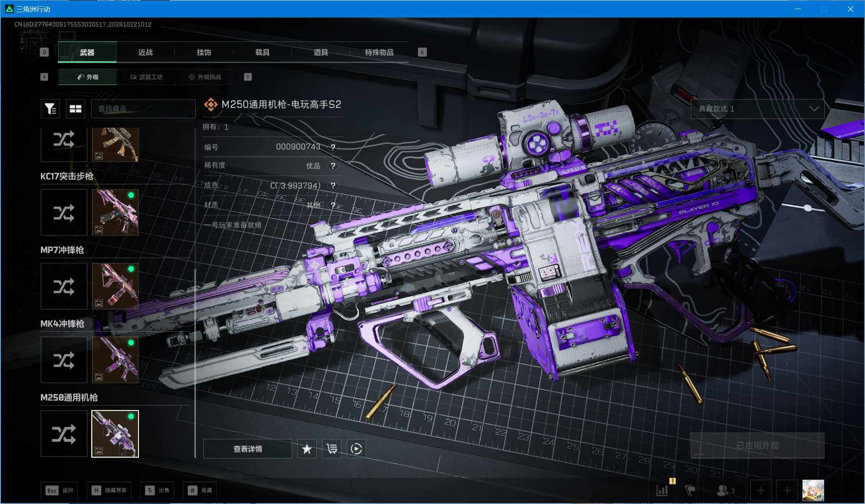Click the S 出售 button
The width and height of the screenshot is (865, 504).
pos(158,491)
